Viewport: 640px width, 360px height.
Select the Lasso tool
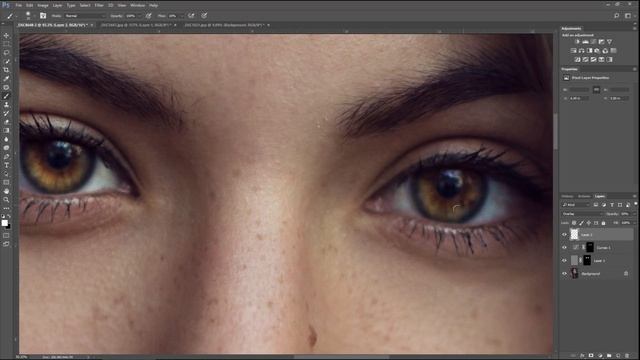(x=6, y=53)
